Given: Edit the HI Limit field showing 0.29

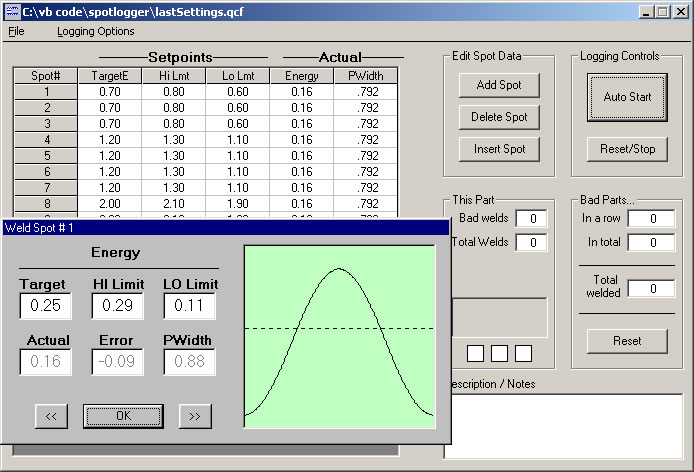Looking at the screenshot, I should click(x=118, y=306).
